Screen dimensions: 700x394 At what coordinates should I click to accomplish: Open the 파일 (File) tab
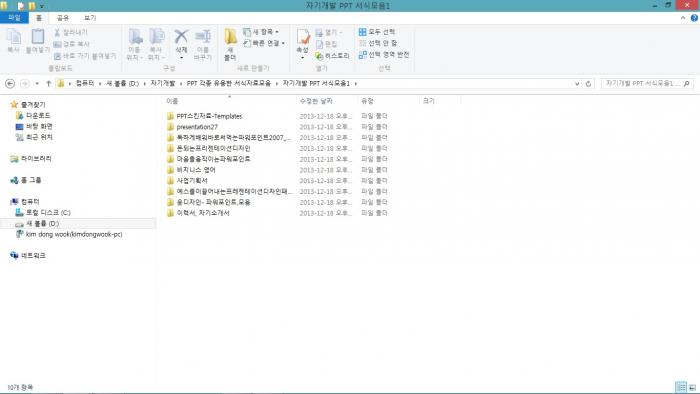(14, 18)
